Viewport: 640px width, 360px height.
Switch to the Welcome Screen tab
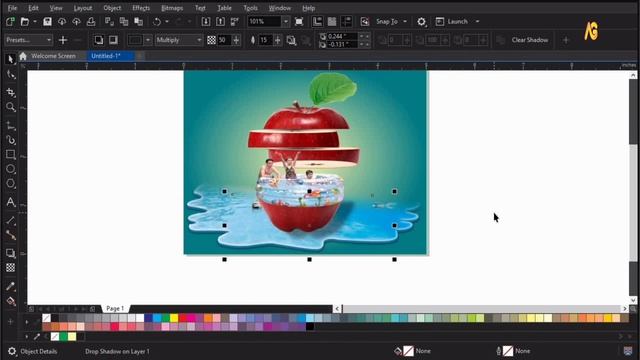pyautogui.click(x=53, y=56)
